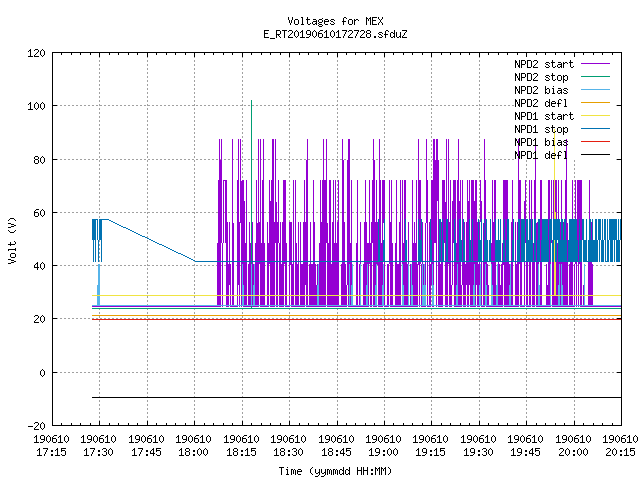Click the black NPD1 defl legend line
The width and height of the screenshot is (640, 480).
(x=595, y=155)
